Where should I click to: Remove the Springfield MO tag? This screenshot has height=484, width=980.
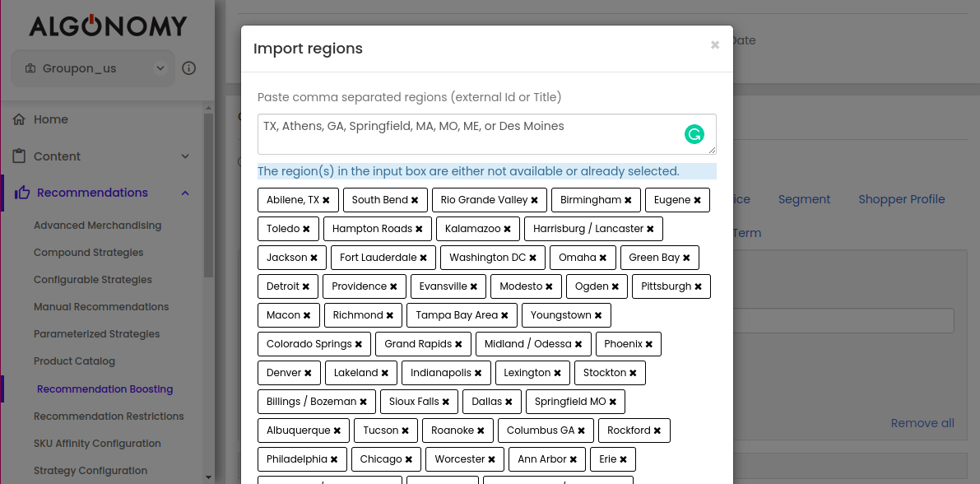(613, 402)
